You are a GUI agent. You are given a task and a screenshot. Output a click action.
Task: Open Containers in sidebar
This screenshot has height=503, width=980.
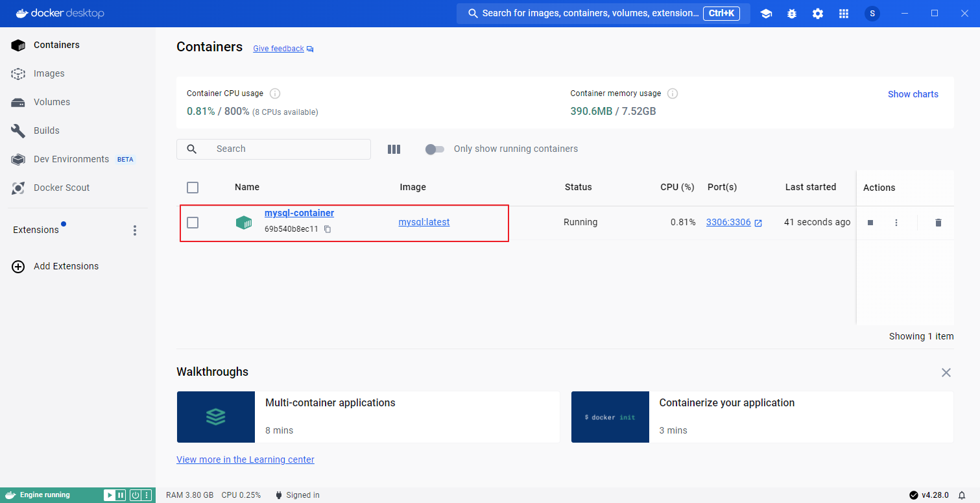coord(78,45)
